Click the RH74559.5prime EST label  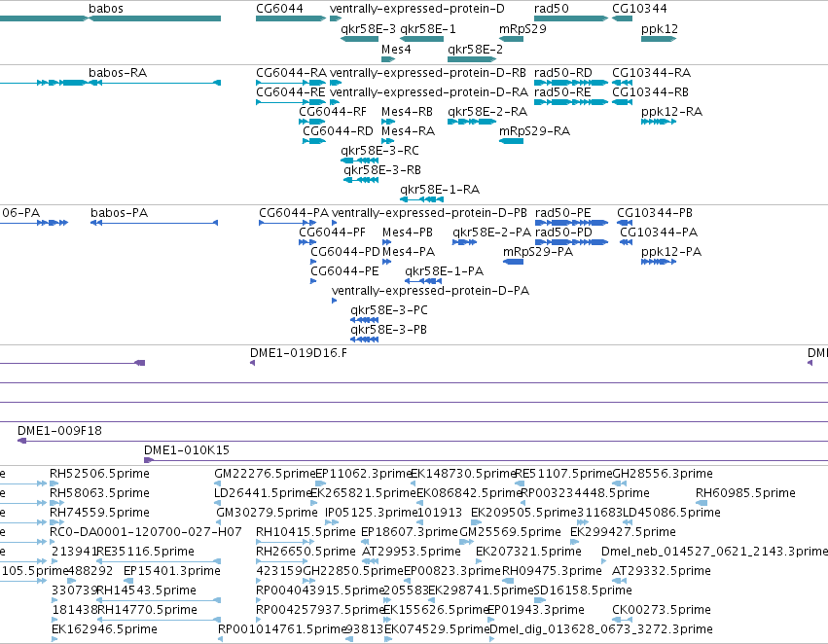click(100, 513)
